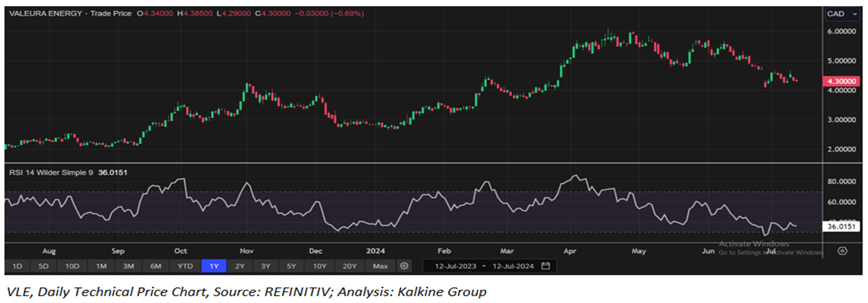Image resolution: width=868 pixels, height=303 pixels.
Task: Open chart settings gear at bottom right
Action: point(842,251)
